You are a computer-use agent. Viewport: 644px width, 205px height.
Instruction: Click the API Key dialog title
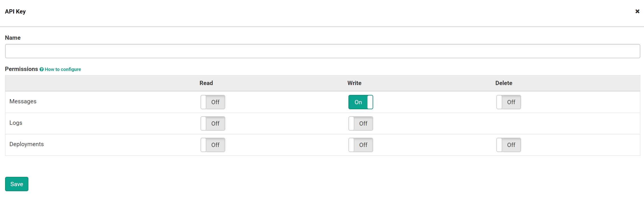(15, 11)
